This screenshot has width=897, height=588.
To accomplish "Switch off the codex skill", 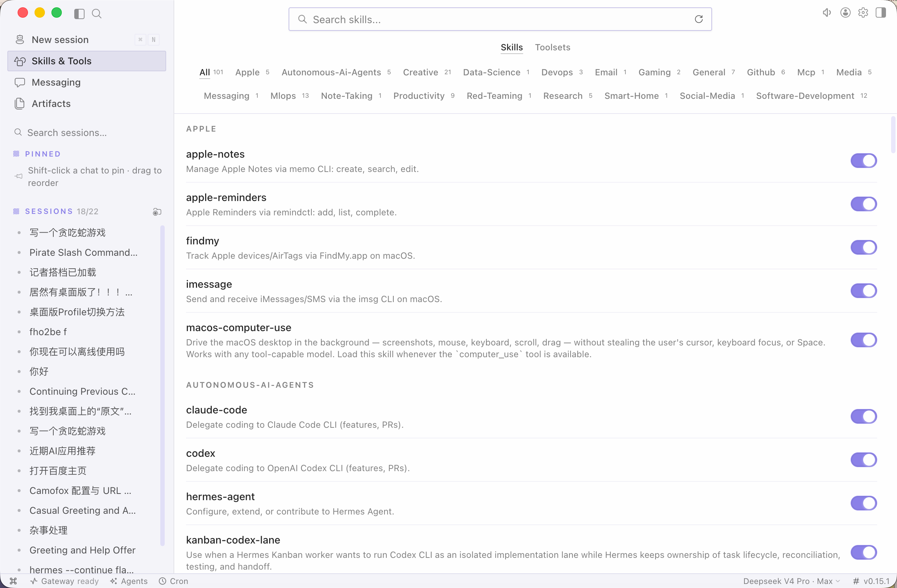I will (x=864, y=460).
